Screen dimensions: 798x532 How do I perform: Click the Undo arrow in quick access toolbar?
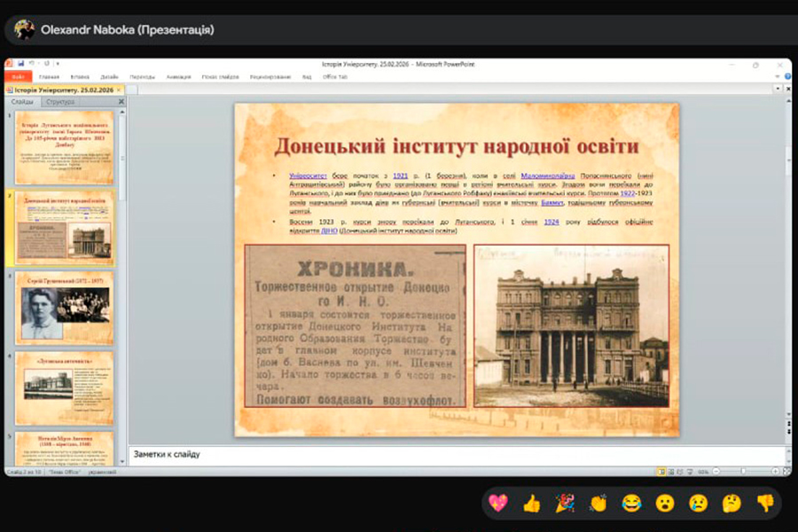32,63
